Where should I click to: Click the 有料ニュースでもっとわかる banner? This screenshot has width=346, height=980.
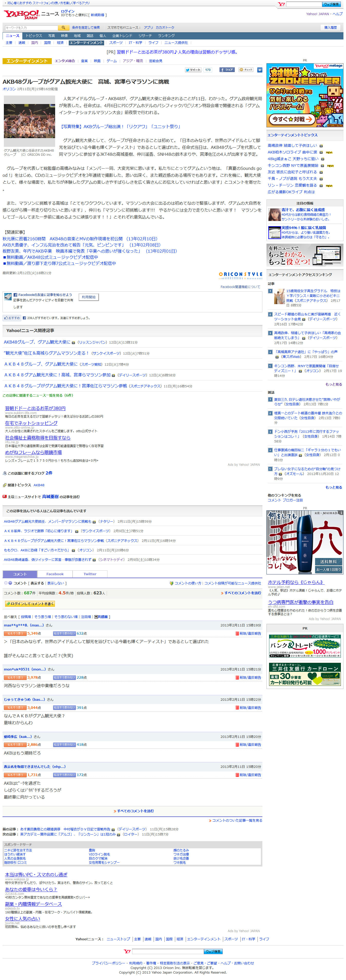point(304,255)
